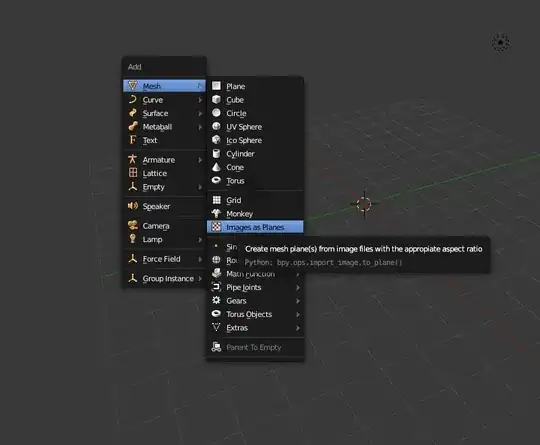Click the Circle mesh icon
Image resolution: width=540 pixels, height=445 pixels.
[216, 113]
